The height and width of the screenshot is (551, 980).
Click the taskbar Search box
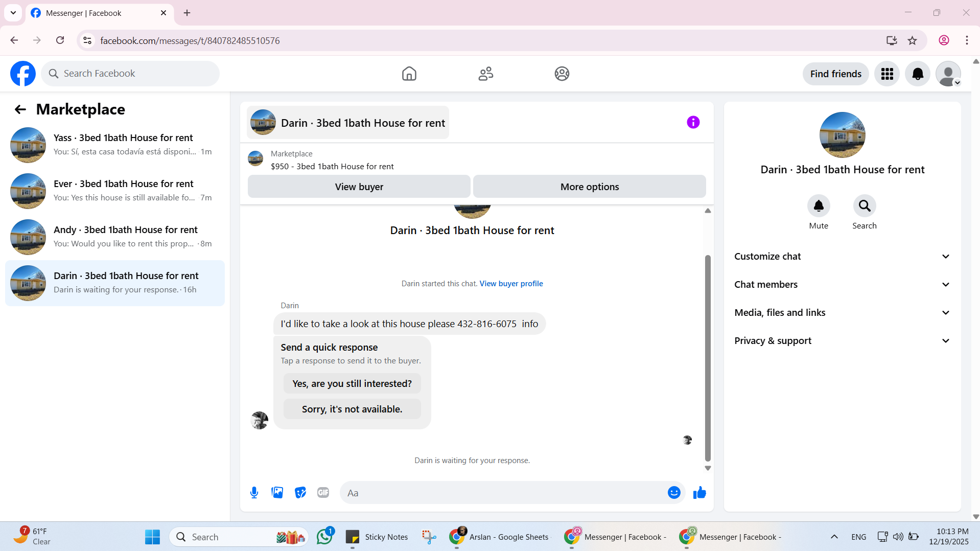pos(239,537)
